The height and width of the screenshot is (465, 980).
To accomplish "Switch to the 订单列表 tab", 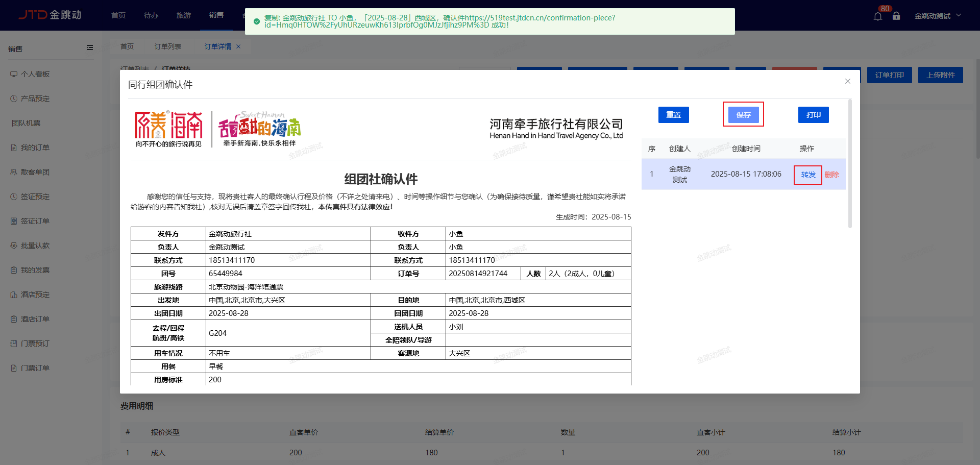I will [168, 46].
